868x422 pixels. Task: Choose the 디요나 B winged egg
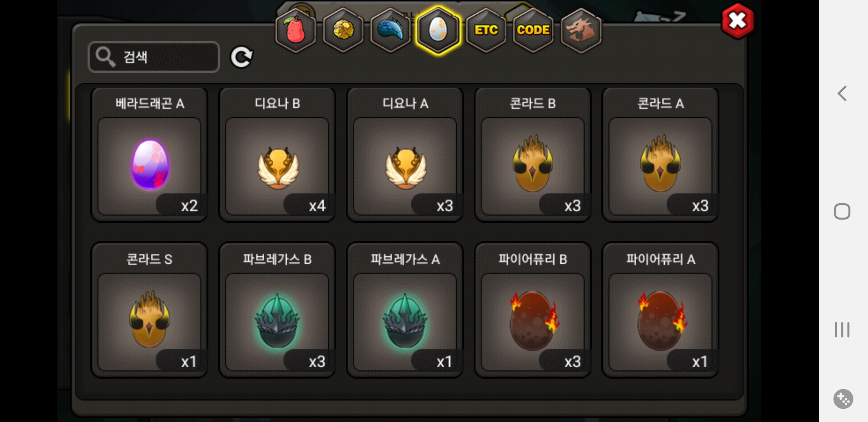(x=277, y=155)
